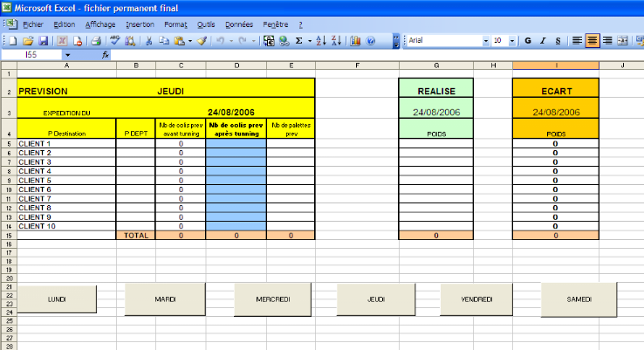Screen dimensions: 644x350
Task: Select the REALISE header cell
Action: [x=436, y=88]
